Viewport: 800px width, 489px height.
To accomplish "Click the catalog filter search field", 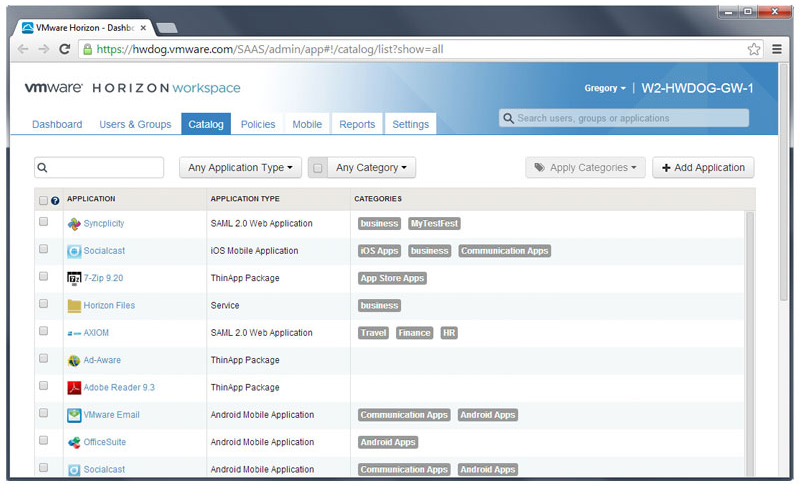I will click(x=99, y=167).
